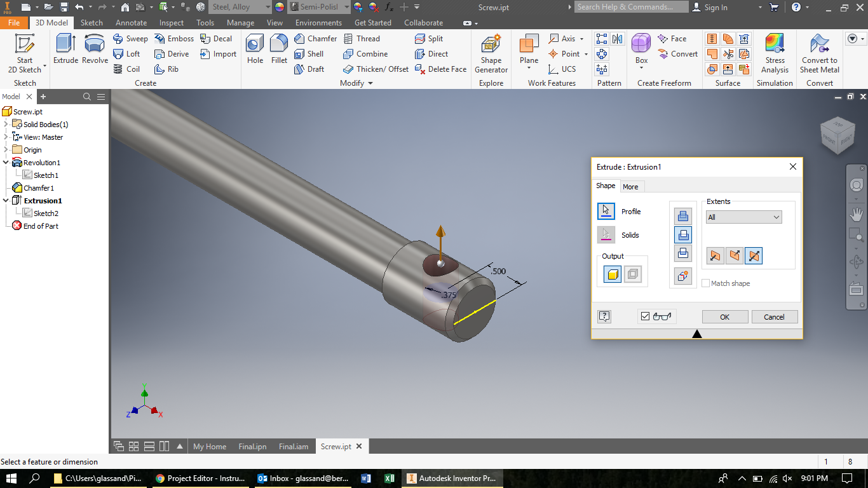Switch to the Annotate ribbon tab
Image resolution: width=868 pixels, height=488 pixels.
tap(131, 22)
